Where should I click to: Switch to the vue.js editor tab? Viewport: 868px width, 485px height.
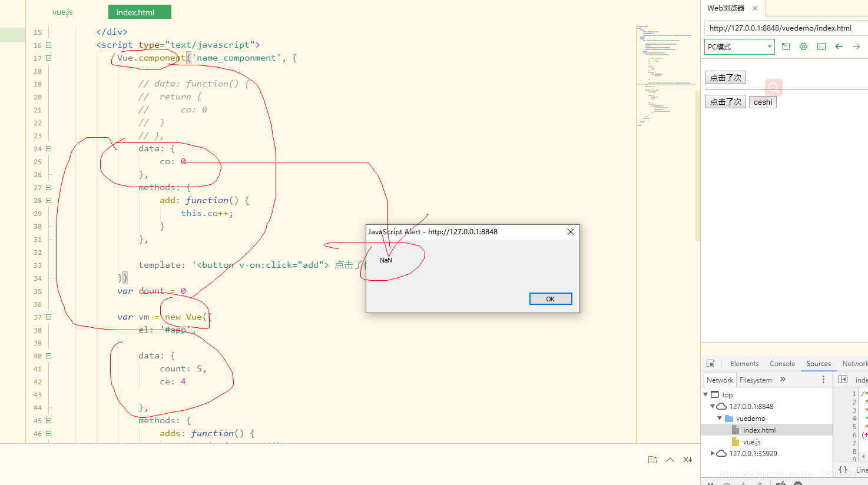[x=62, y=12]
